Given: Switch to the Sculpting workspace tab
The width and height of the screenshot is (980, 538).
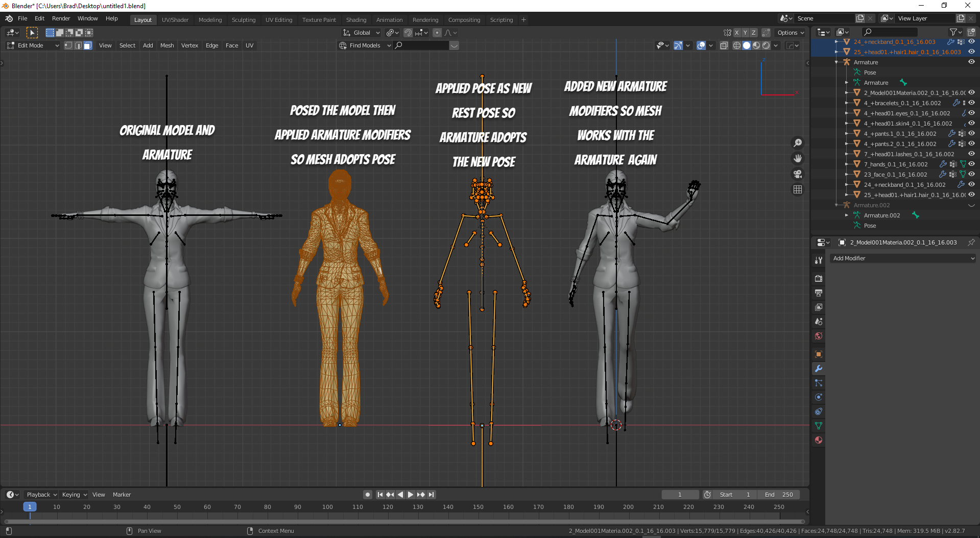Looking at the screenshot, I should (x=243, y=20).
